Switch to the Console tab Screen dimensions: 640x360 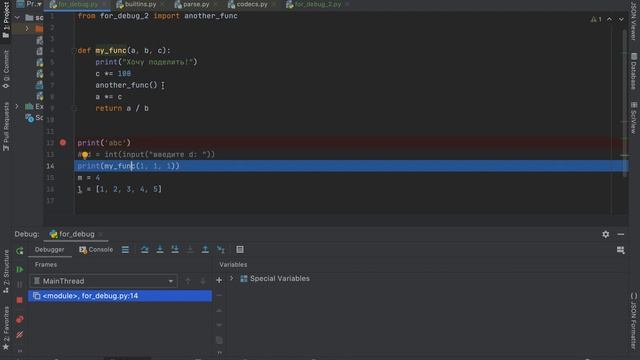click(x=96, y=249)
